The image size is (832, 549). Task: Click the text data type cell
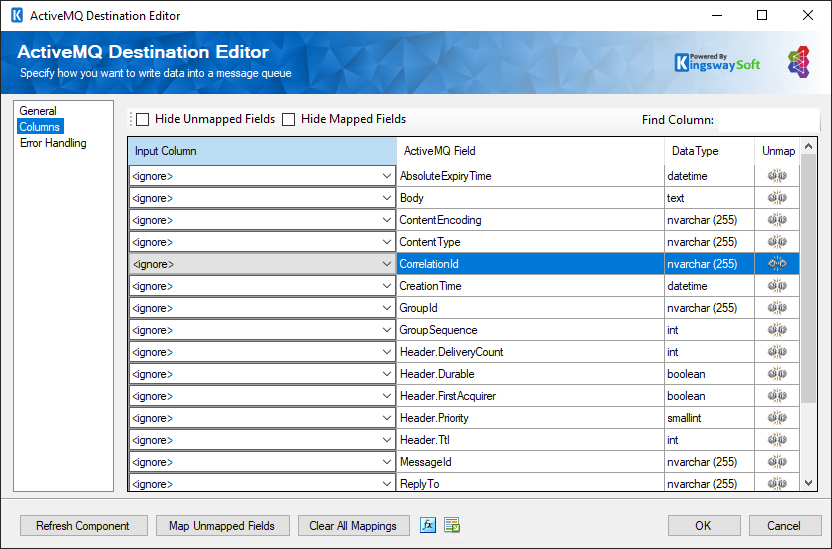709,198
